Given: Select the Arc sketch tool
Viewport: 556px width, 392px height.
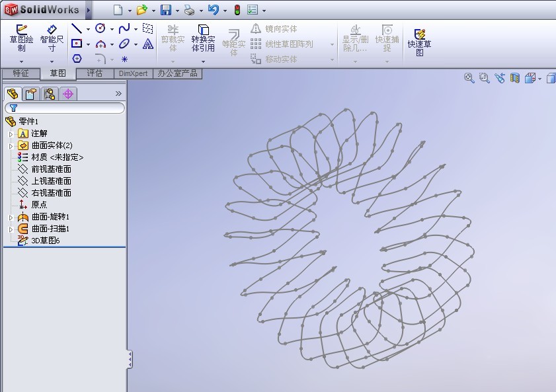Looking at the screenshot, I should (x=100, y=44).
